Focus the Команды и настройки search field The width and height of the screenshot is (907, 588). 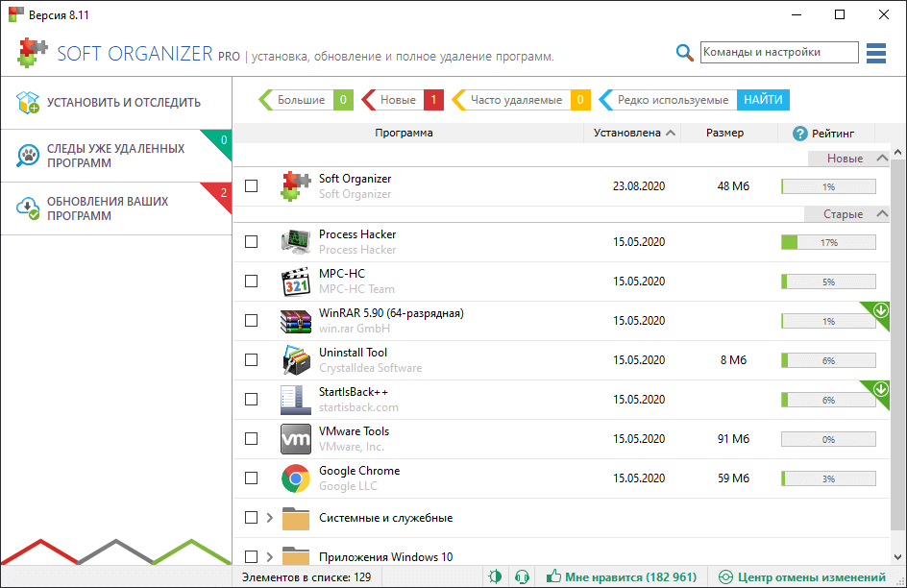tap(778, 53)
